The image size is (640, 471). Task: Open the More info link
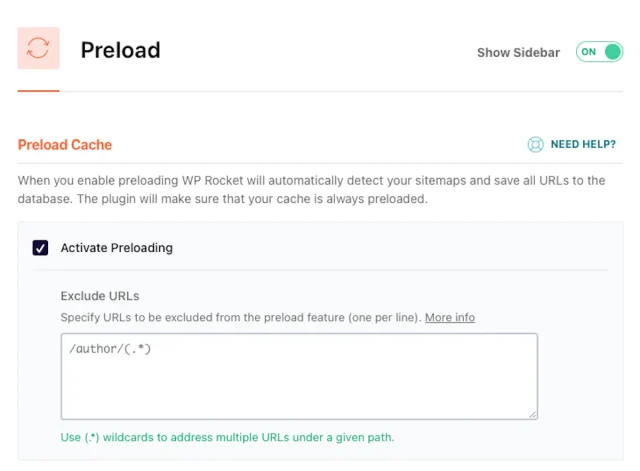click(x=449, y=317)
